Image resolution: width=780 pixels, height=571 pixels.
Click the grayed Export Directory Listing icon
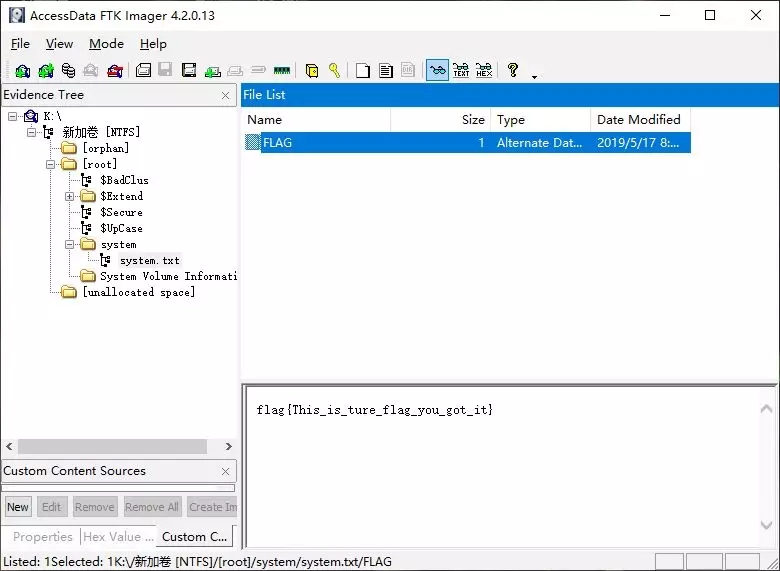click(408, 70)
